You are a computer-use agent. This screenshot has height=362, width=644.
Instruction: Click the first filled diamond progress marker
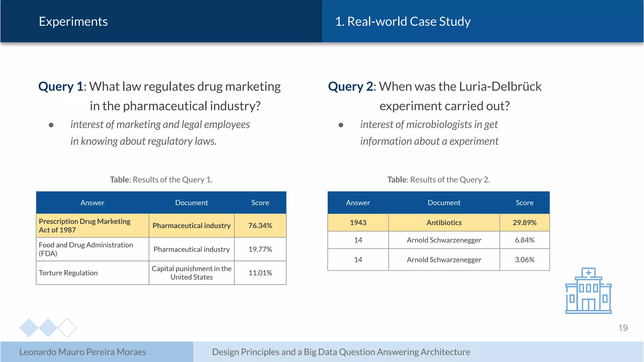29,328
